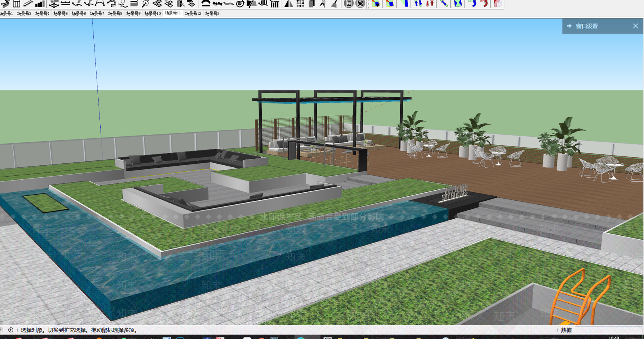
Task: Click the blue up-down arrows with green icon
Action: coord(418,4)
